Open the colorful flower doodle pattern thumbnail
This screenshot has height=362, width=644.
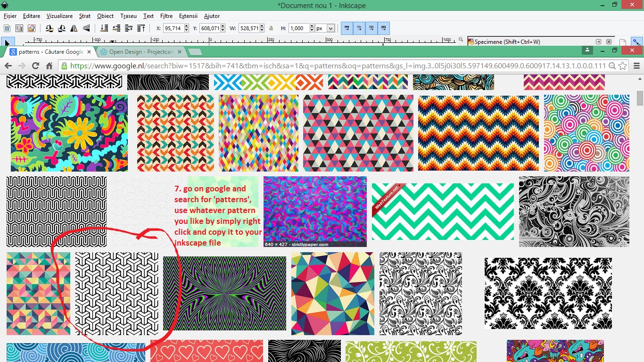click(69, 133)
